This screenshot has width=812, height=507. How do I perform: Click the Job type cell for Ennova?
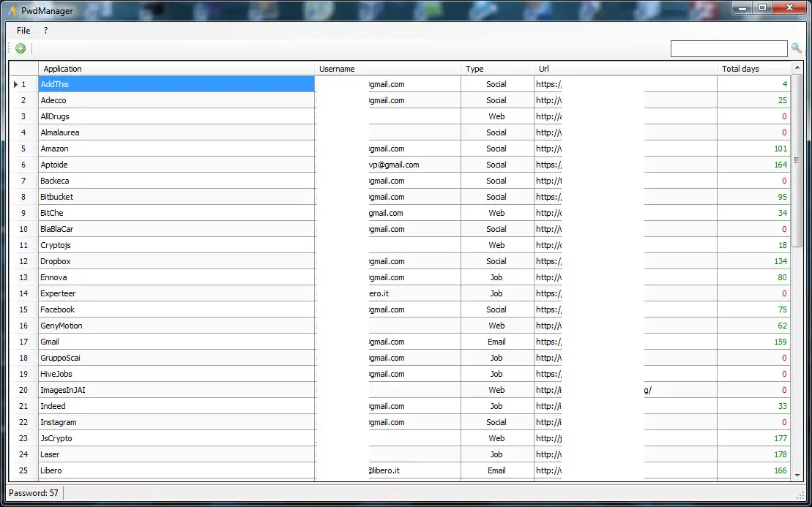497,277
